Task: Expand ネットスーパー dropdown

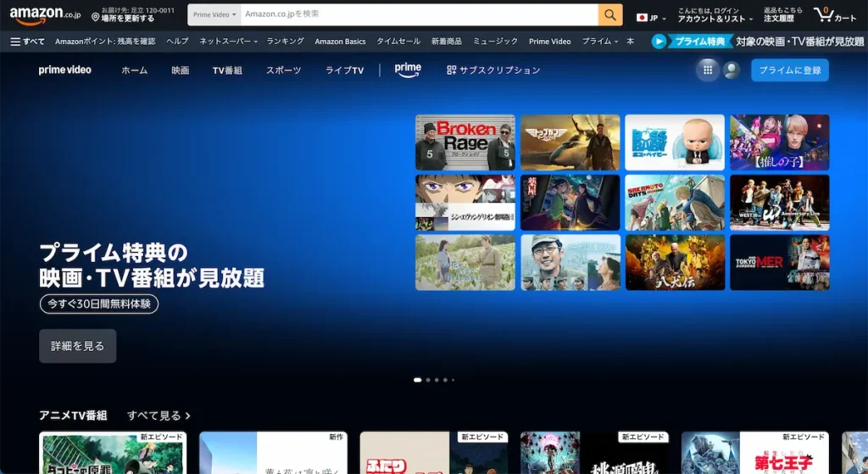Action: tap(228, 42)
